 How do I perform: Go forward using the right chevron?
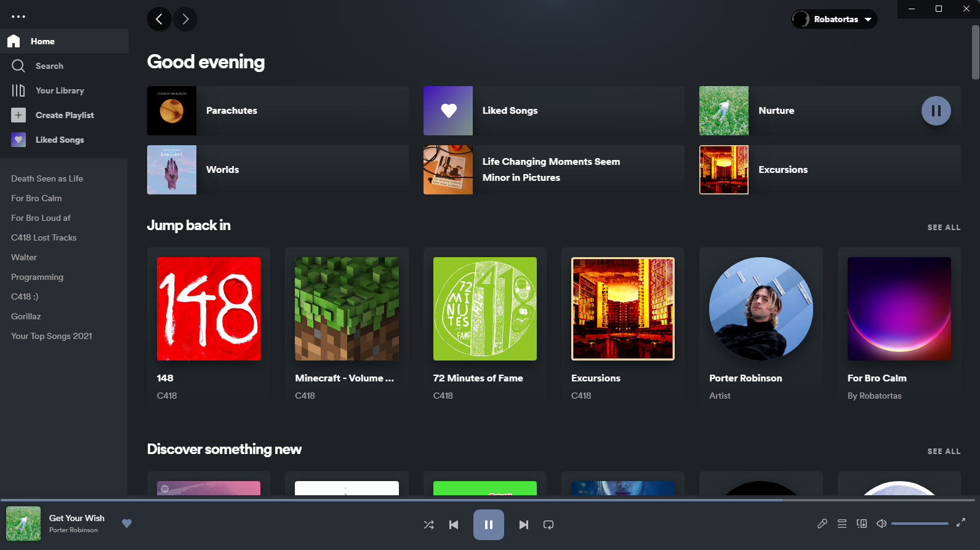(185, 19)
